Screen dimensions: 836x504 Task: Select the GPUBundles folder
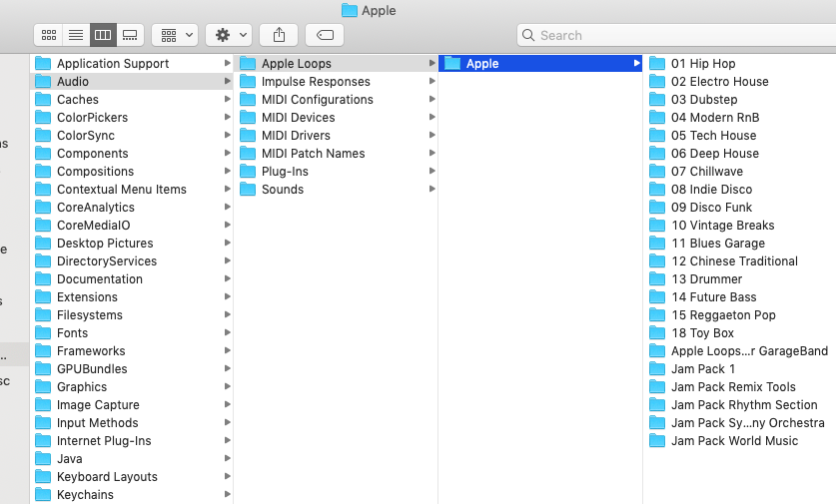click(132, 369)
